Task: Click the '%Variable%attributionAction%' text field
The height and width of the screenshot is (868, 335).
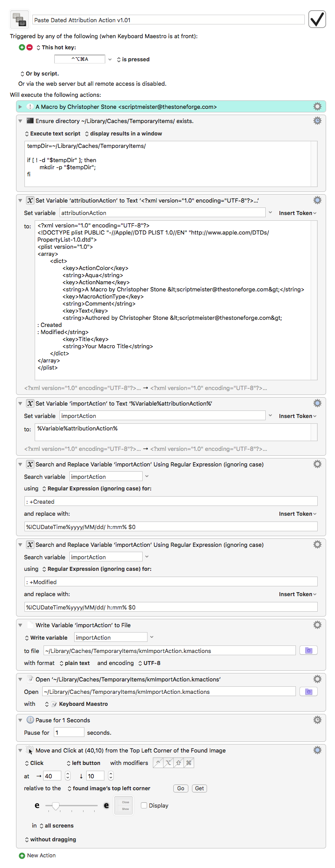Action: (x=176, y=432)
